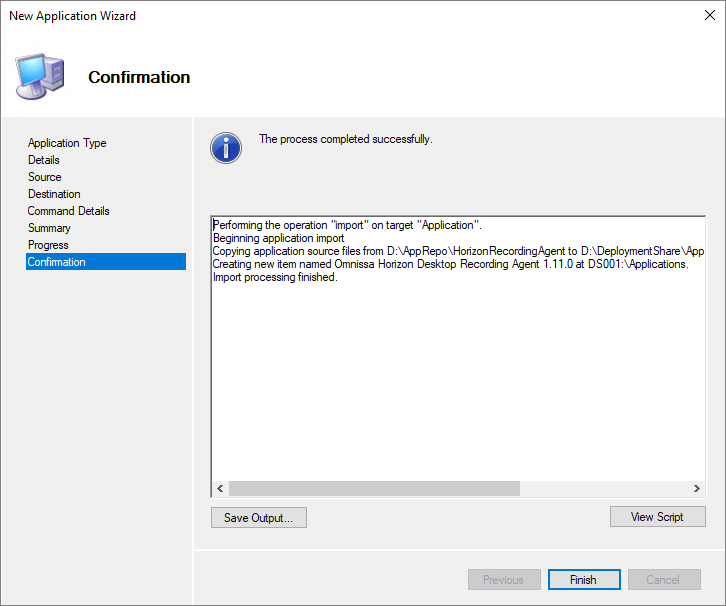This screenshot has width=726, height=606.
Task: Open the View Script button
Action: (657, 517)
